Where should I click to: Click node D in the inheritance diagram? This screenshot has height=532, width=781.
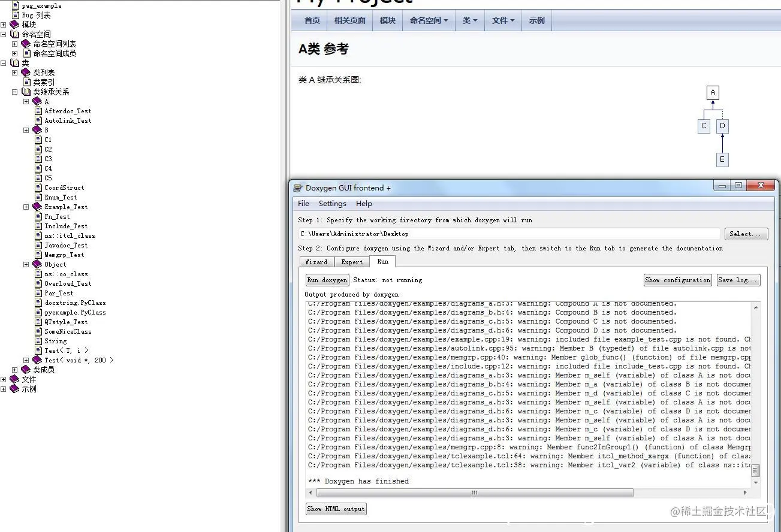tap(722, 126)
